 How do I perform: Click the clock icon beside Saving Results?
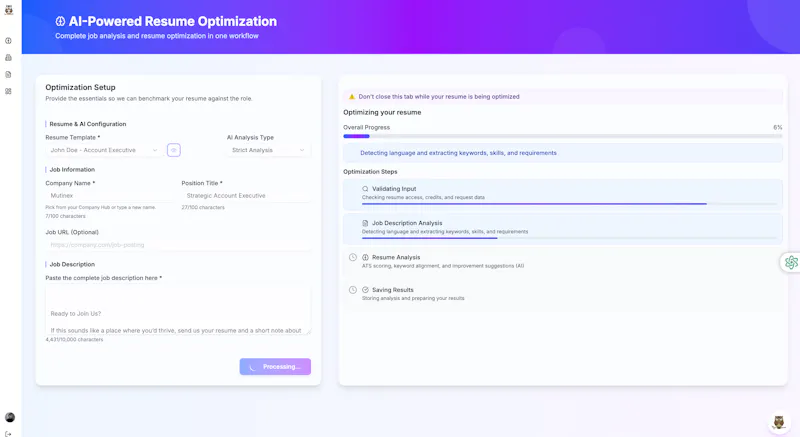tap(353, 290)
